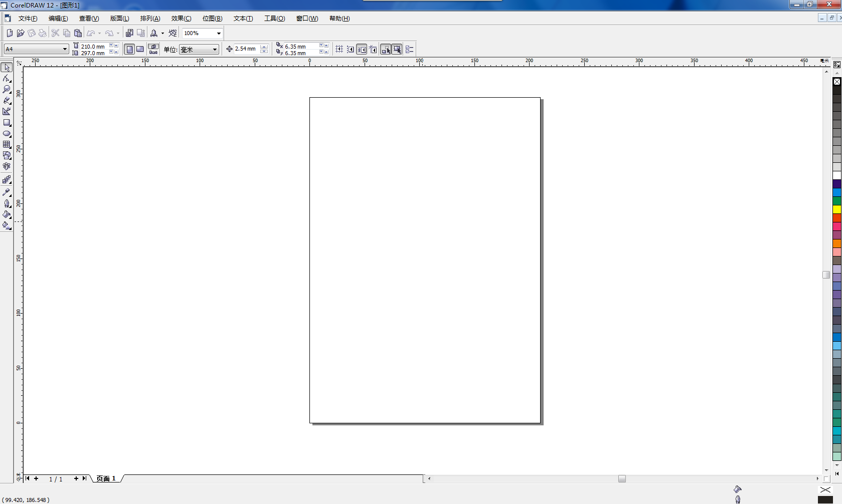Open the 编辑(E) menu

point(58,19)
